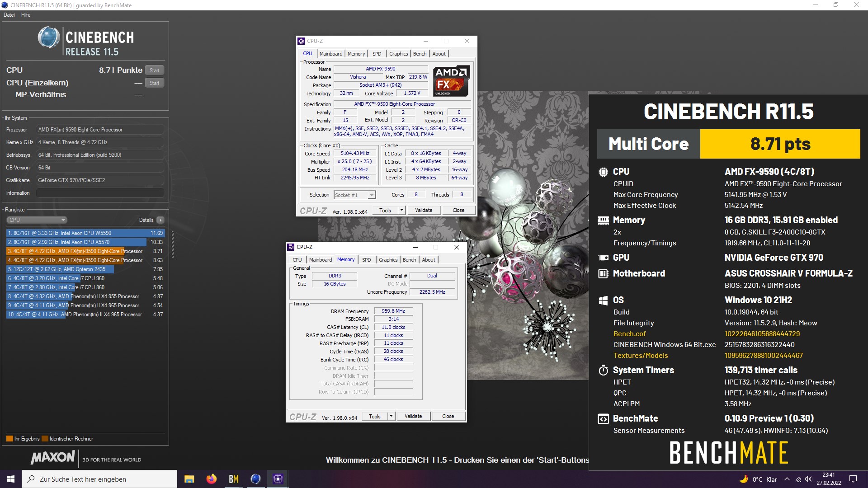This screenshot has height=488, width=868.
Task: Click the Identischer Rechner legend swatch
Action: point(45,439)
